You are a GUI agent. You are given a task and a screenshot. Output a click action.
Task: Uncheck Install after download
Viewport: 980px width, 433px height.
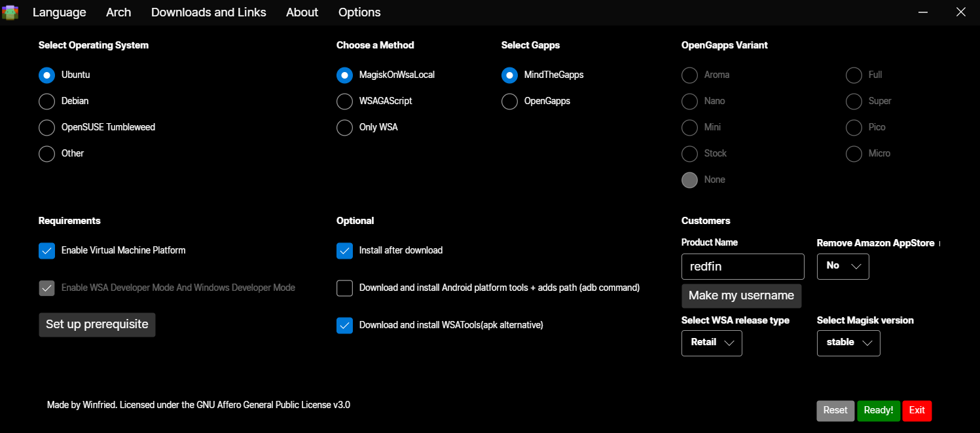[345, 251]
